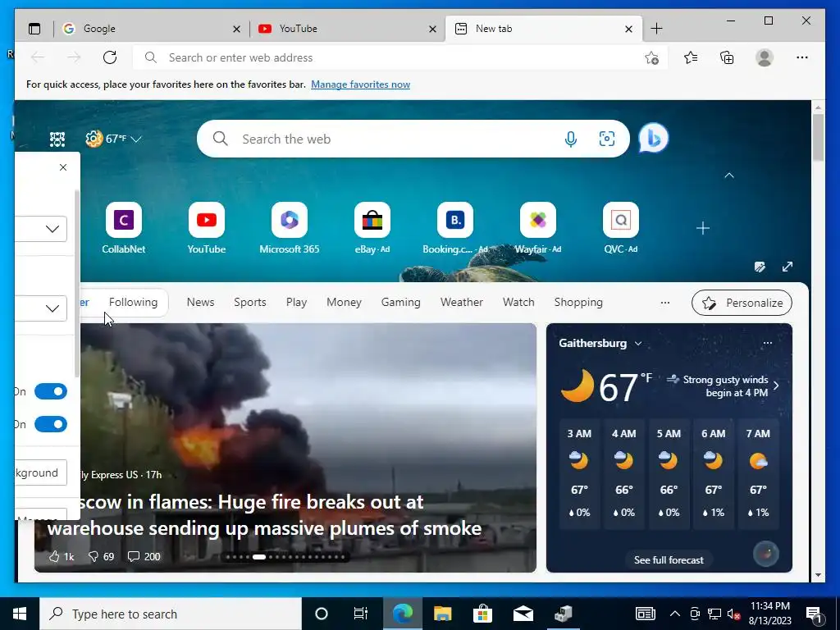Open the Favorites list icon
840x630 pixels.
pyautogui.click(x=691, y=57)
